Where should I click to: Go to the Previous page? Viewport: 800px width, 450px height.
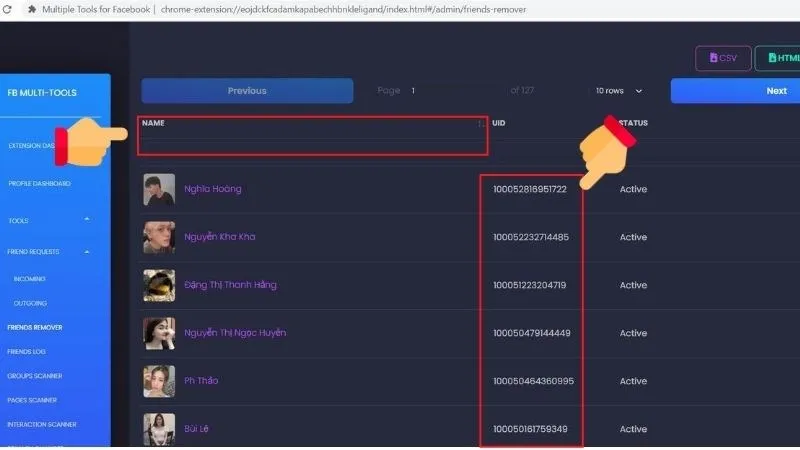coord(247,91)
